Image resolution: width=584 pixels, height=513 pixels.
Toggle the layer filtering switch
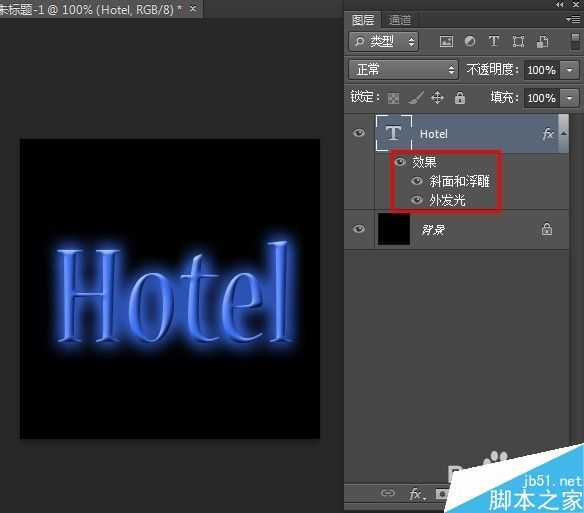tap(575, 41)
